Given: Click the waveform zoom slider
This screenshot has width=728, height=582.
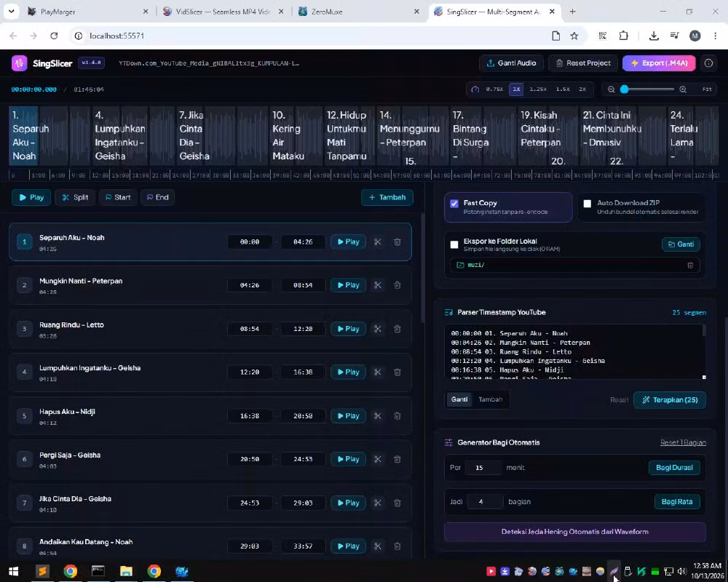Looking at the screenshot, I should pyautogui.click(x=647, y=89).
